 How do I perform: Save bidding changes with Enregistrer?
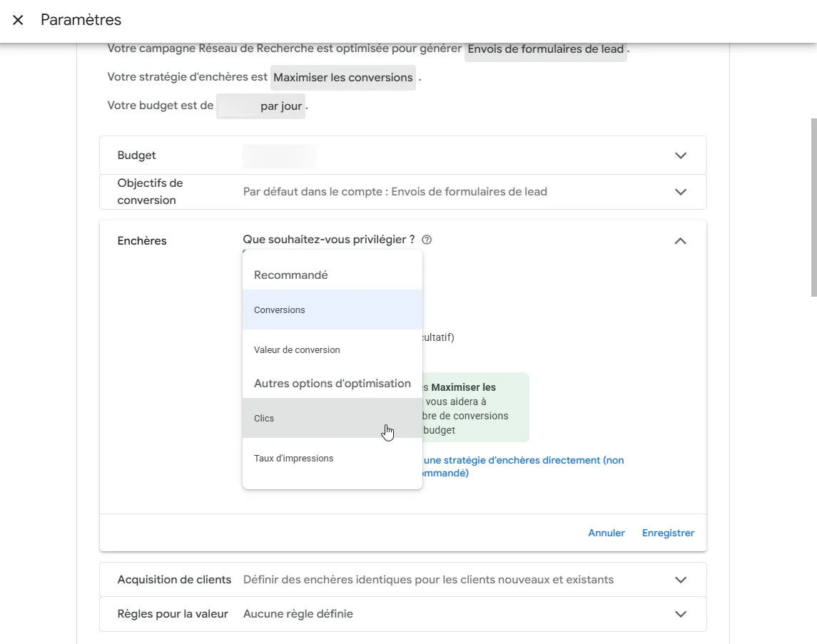pos(668,533)
